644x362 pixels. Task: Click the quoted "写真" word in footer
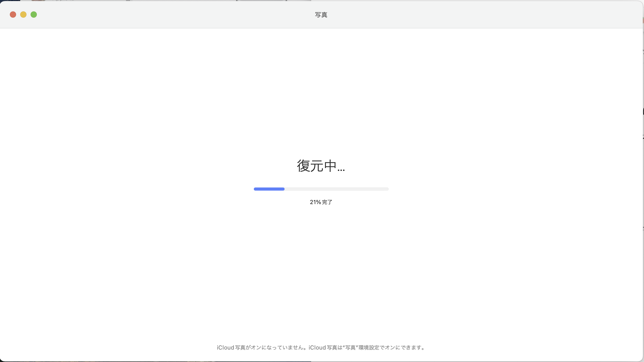350,347
